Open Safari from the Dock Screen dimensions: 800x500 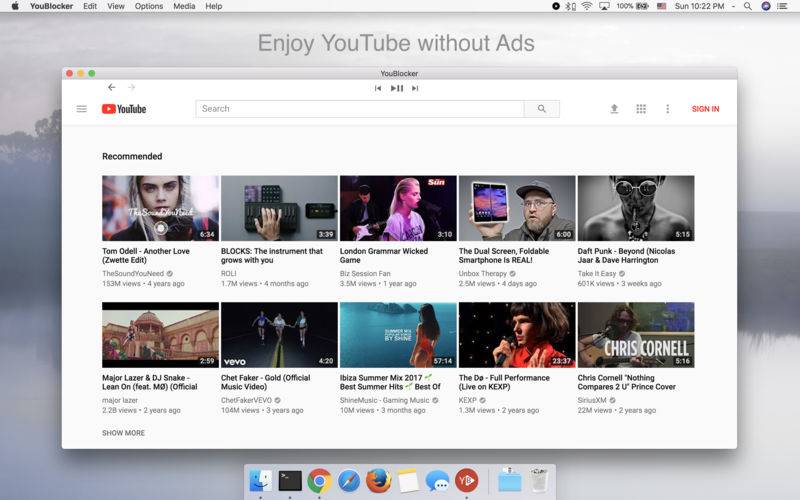349,481
